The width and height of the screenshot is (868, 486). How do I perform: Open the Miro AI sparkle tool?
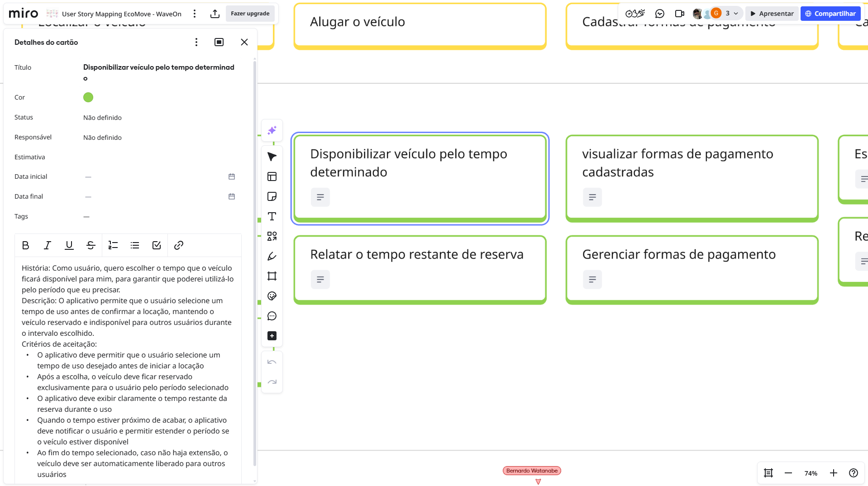click(272, 130)
